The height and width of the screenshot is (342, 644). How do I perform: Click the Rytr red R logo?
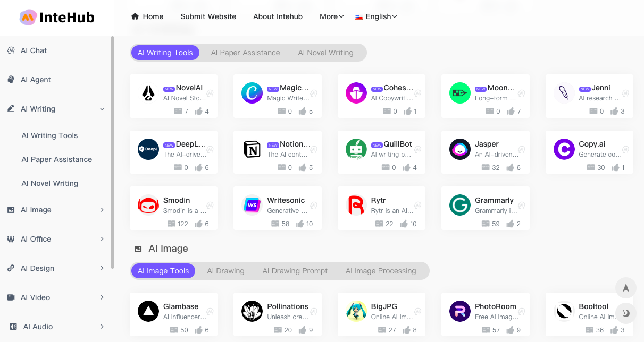(356, 206)
